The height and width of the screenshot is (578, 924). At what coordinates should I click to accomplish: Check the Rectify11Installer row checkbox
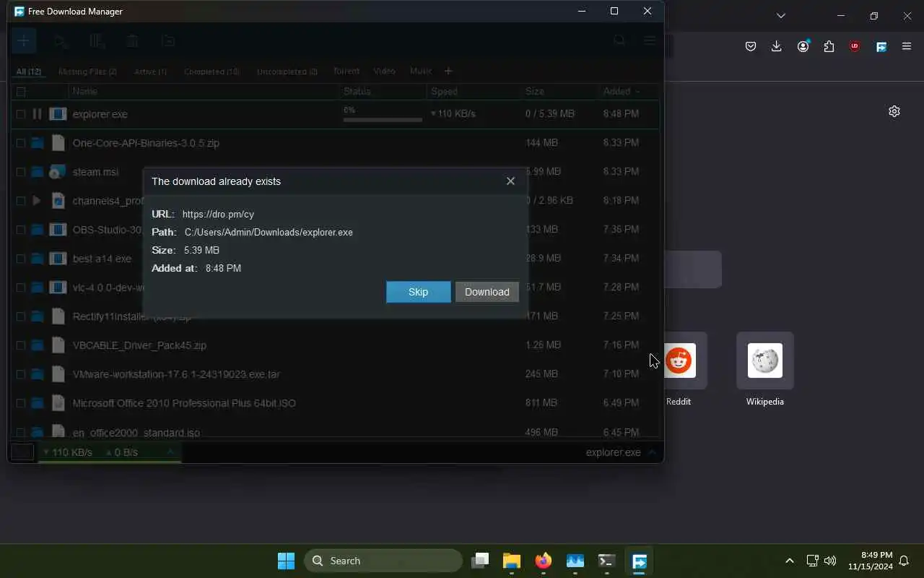21,316
